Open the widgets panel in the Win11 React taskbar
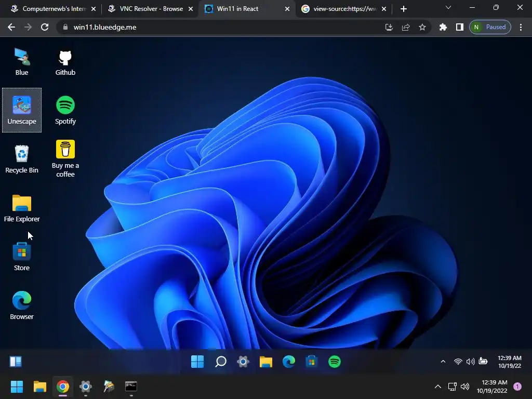The width and height of the screenshot is (532, 399). click(x=15, y=362)
